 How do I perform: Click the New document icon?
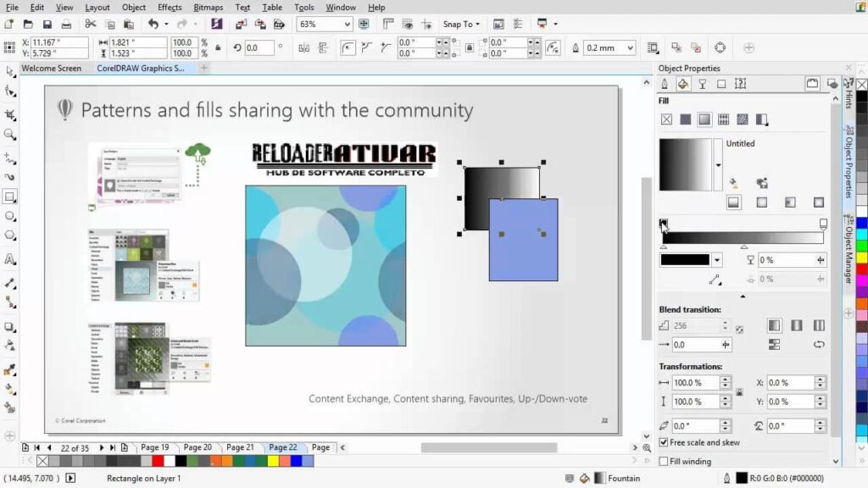pyautogui.click(x=8, y=25)
